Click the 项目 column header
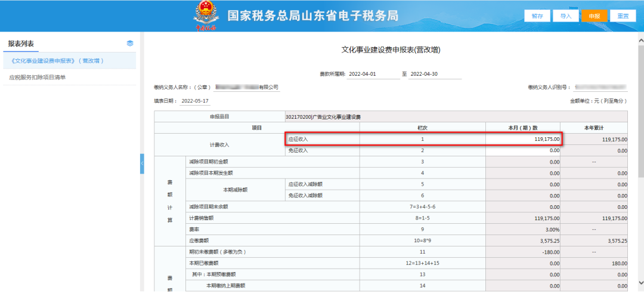 point(256,128)
